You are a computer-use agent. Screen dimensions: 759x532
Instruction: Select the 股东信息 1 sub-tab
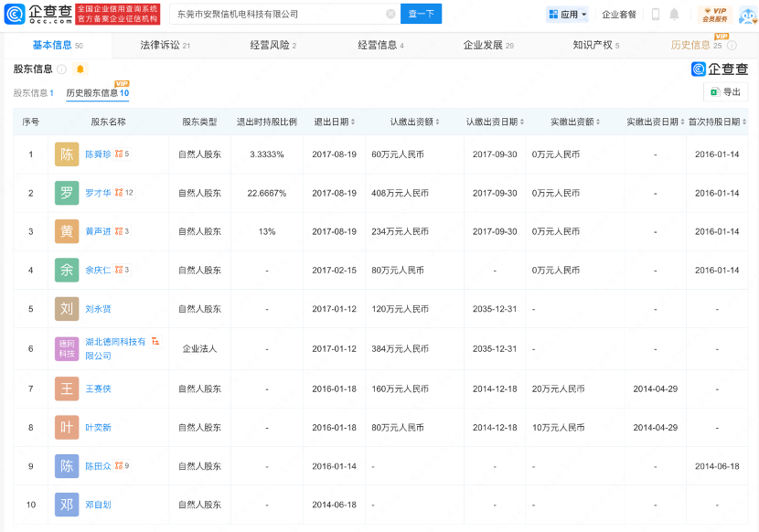34,93
